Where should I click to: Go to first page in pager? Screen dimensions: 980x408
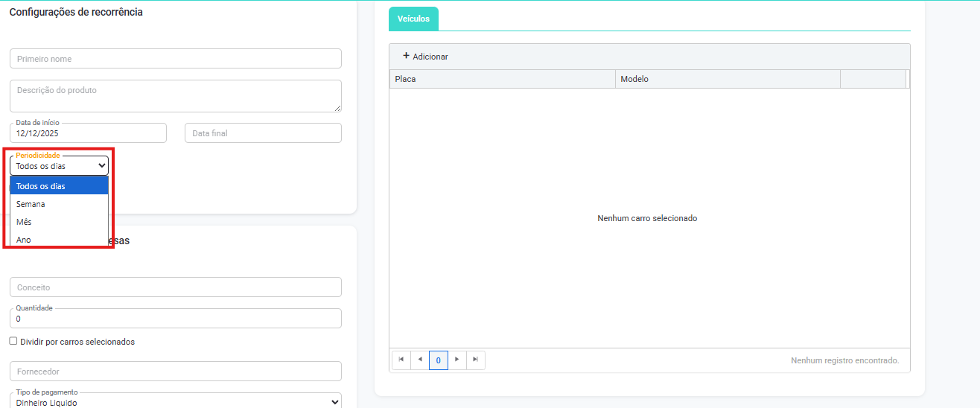pyautogui.click(x=401, y=360)
